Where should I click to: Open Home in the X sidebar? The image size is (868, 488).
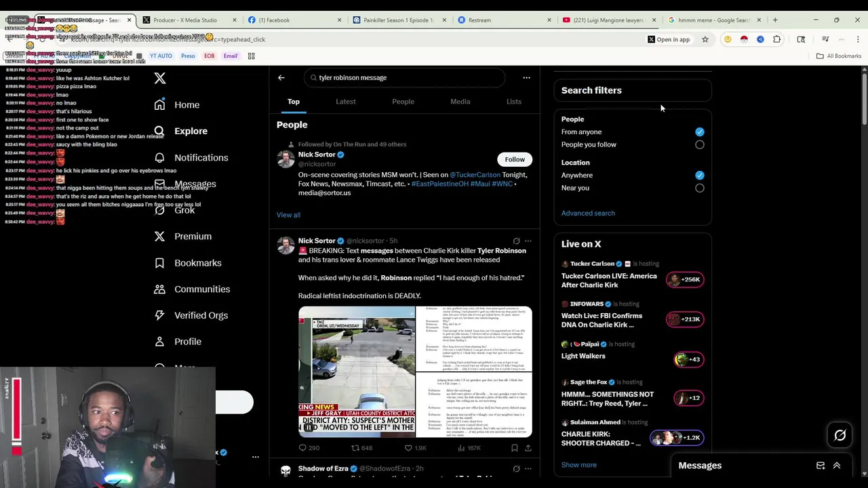point(177,105)
